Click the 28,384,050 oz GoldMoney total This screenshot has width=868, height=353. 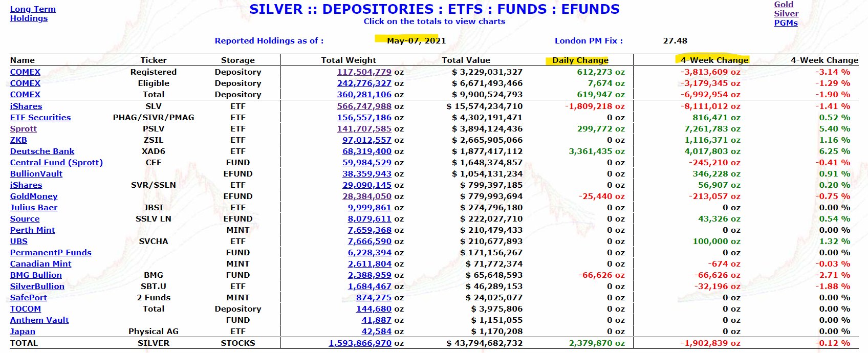point(367,196)
